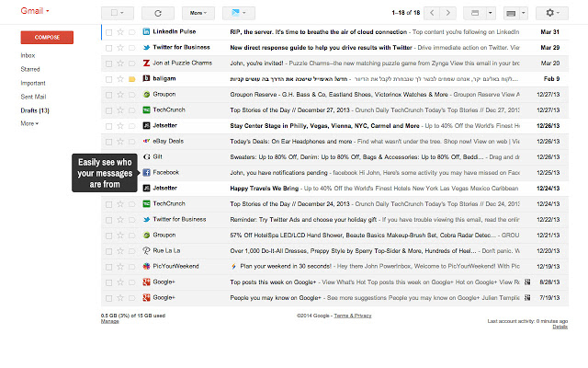Open 'John, you have notifications pending' email
588x368 pixels.
click(334, 173)
